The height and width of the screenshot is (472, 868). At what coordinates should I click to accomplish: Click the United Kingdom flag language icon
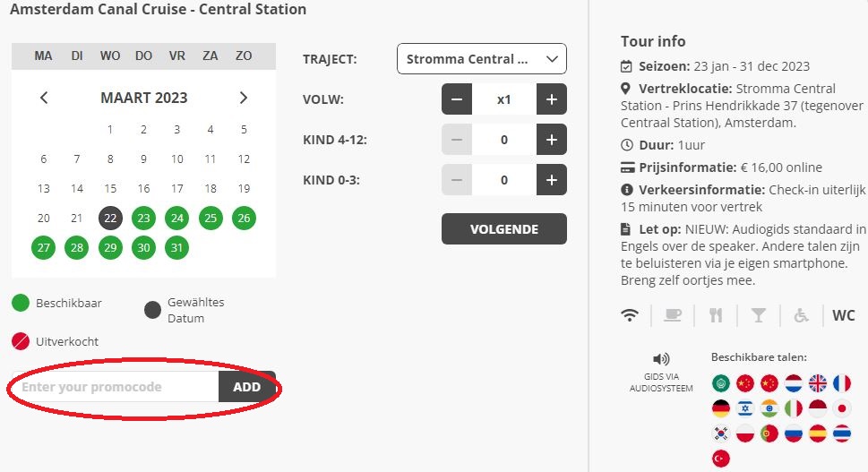[818, 383]
